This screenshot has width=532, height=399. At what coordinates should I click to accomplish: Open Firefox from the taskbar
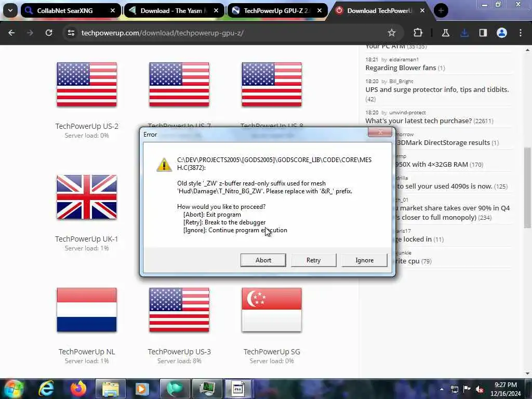click(x=78, y=389)
